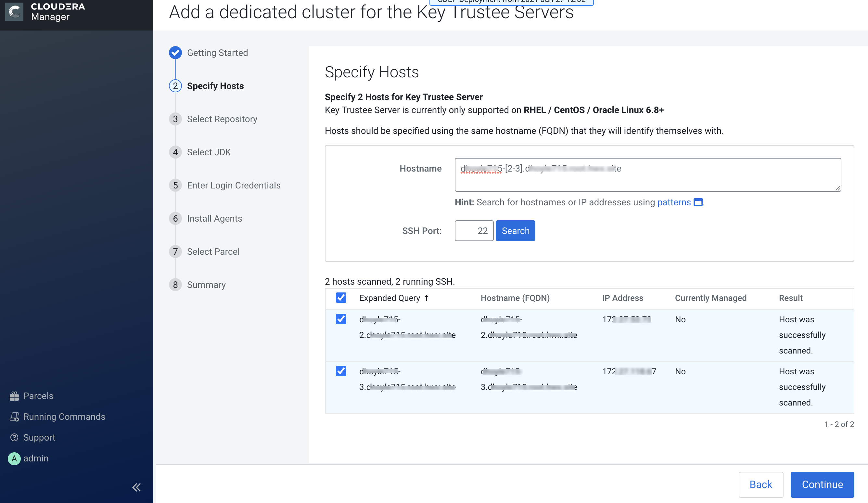Click 'No' managed value in first row

point(680,319)
